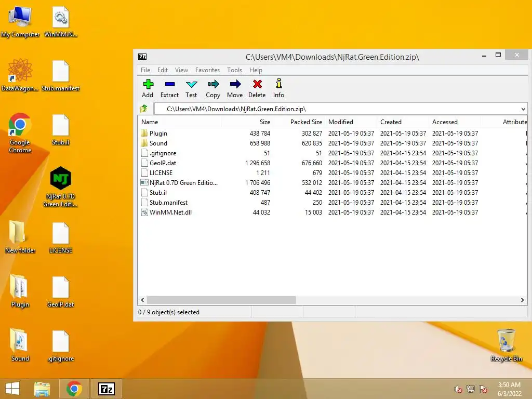Viewport: 532px width, 399px height.
Task: Click the 7-Zip taskbar button
Action: [106, 389]
